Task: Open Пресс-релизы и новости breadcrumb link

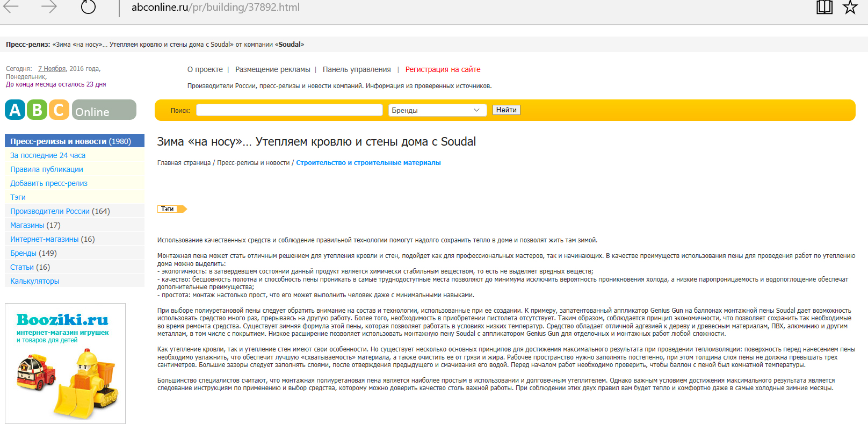Action: 253,163
